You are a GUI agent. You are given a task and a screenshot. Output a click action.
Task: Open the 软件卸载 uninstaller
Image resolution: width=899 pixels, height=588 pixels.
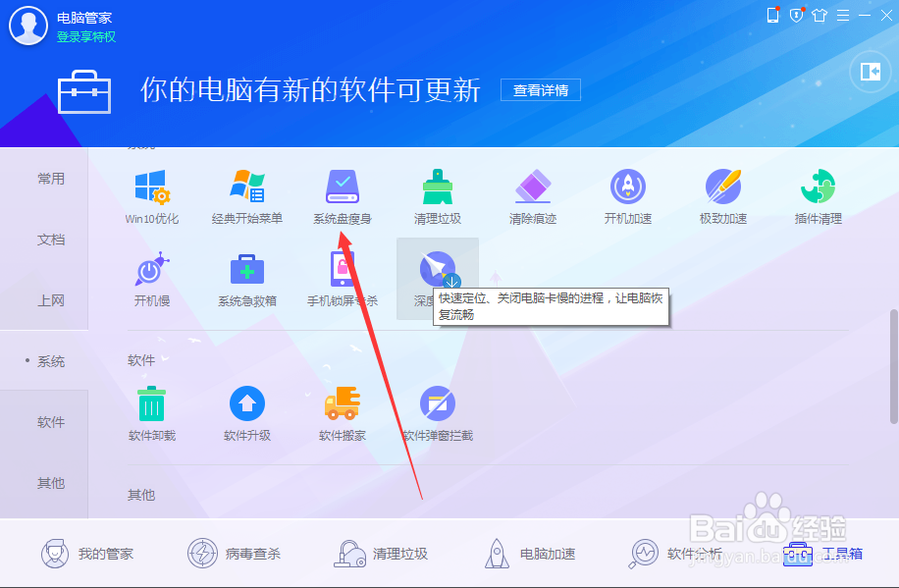tap(152, 413)
